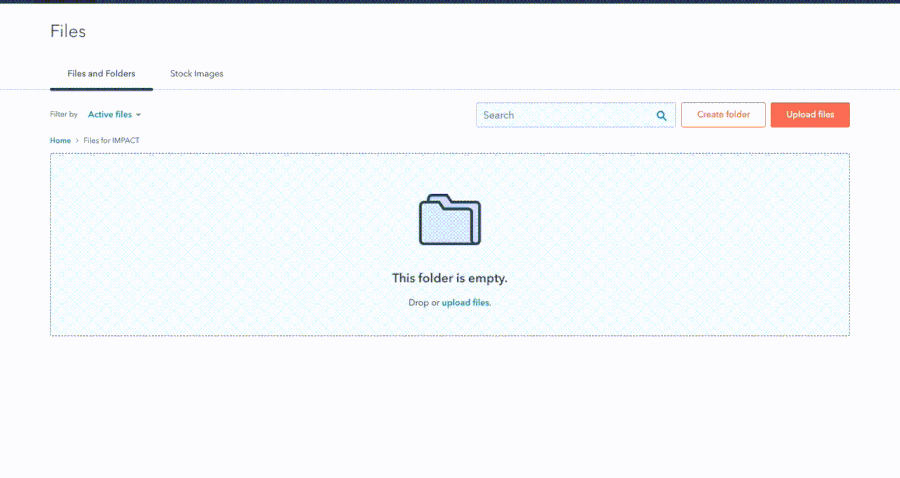Open the Active files filter dropdown

click(114, 115)
